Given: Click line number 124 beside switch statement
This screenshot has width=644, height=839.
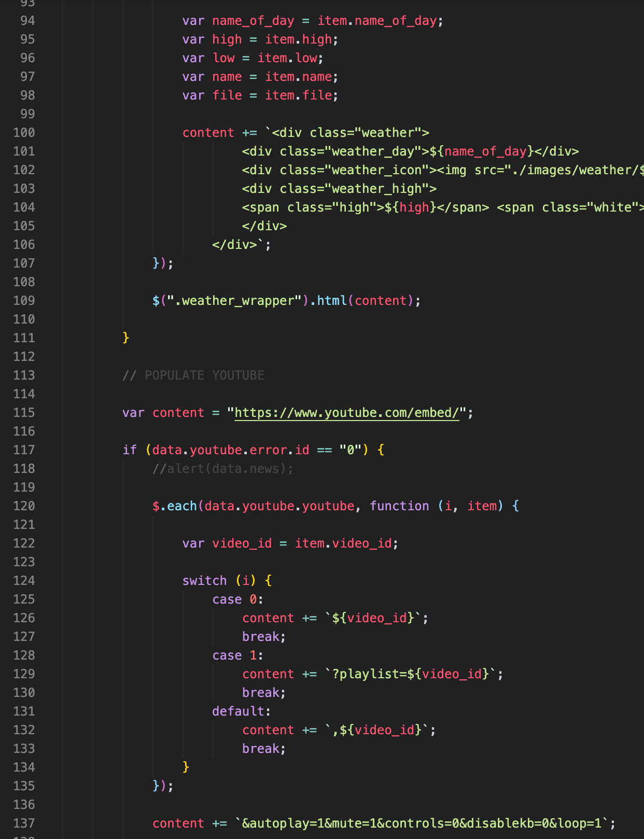Looking at the screenshot, I should [x=24, y=581].
